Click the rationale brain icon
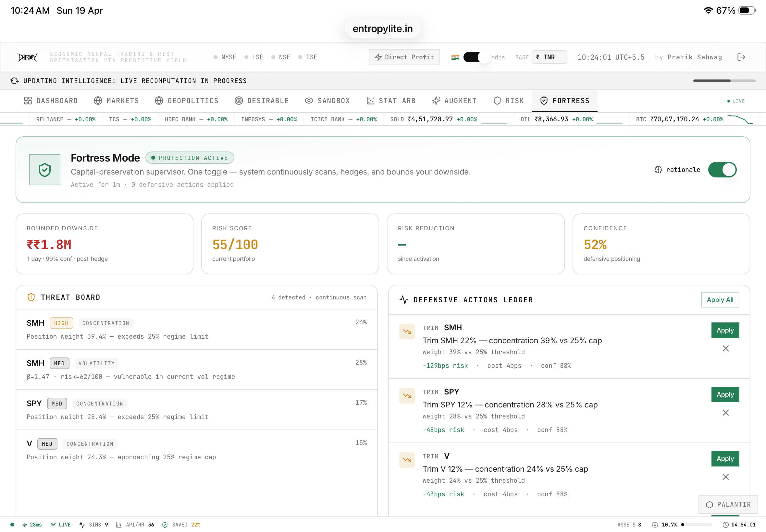The height and width of the screenshot is (532, 766). point(658,170)
